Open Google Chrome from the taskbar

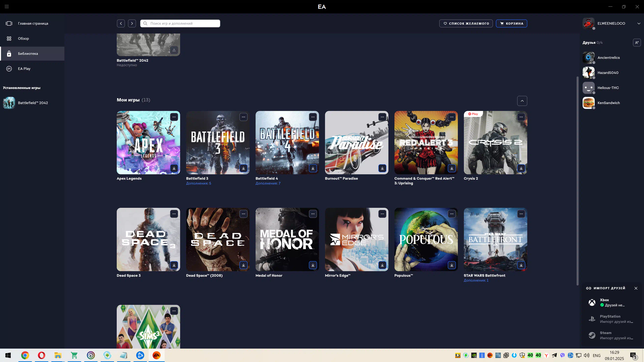tap(25, 355)
